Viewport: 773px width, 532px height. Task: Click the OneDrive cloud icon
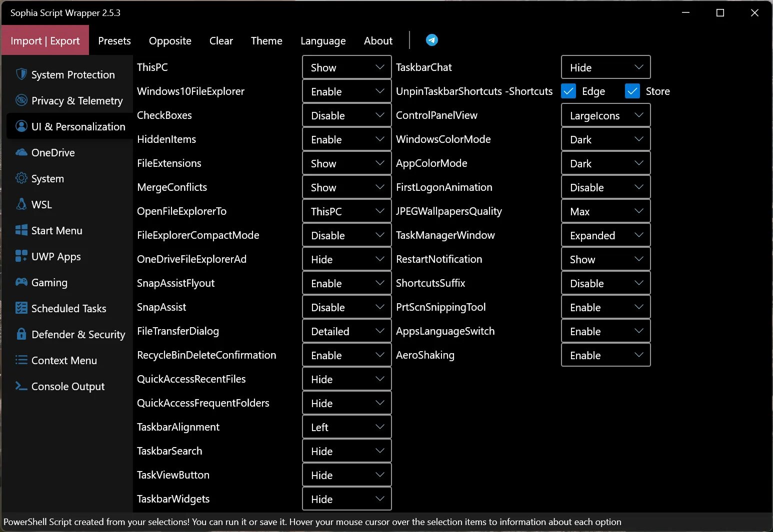point(21,152)
